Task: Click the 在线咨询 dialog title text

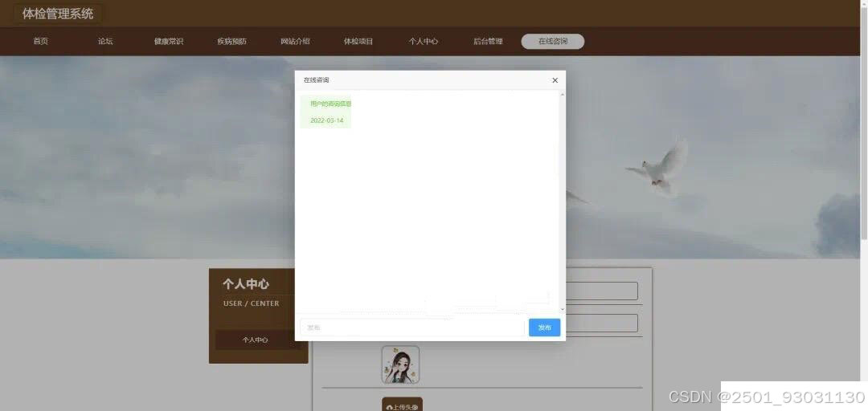Action: coord(317,80)
